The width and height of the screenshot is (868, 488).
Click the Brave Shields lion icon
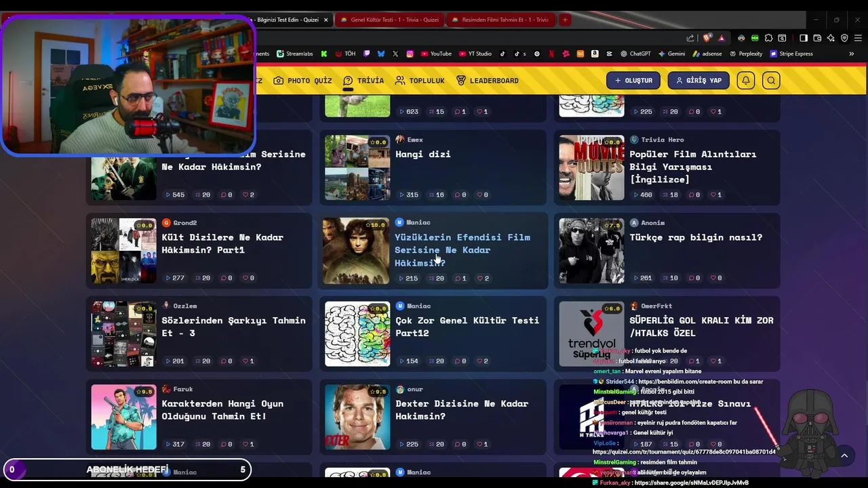click(x=707, y=38)
